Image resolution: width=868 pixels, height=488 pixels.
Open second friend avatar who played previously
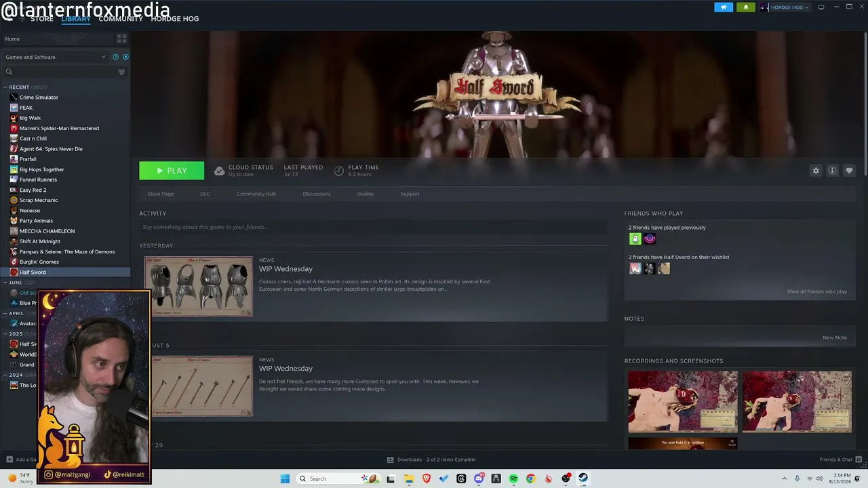coord(650,239)
